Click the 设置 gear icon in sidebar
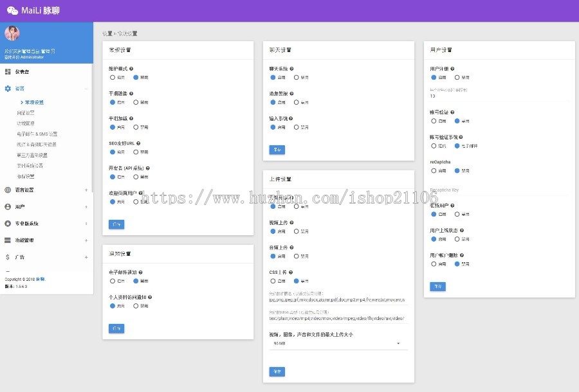 point(9,89)
